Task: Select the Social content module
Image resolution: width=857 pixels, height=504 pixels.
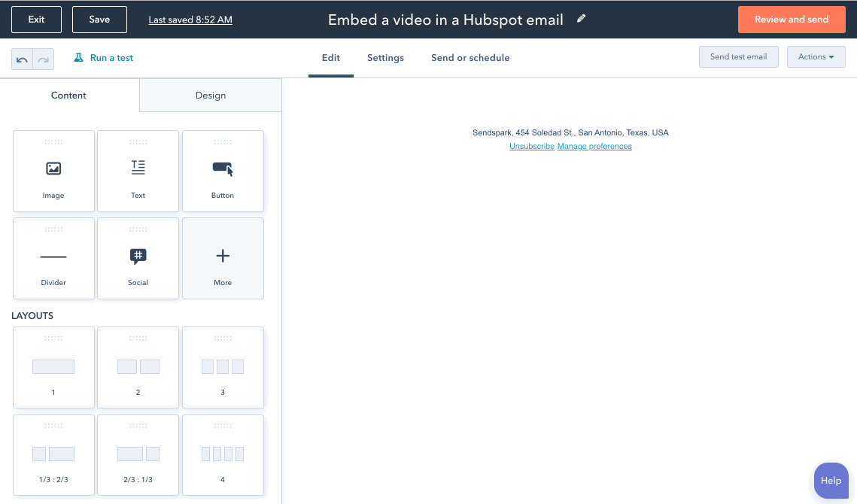Action: (138, 259)
